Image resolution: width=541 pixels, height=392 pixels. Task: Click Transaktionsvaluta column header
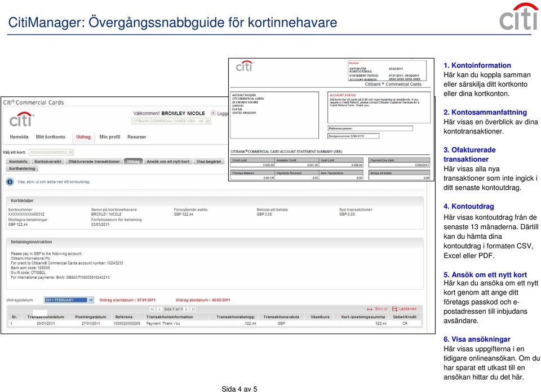point(281,317)
